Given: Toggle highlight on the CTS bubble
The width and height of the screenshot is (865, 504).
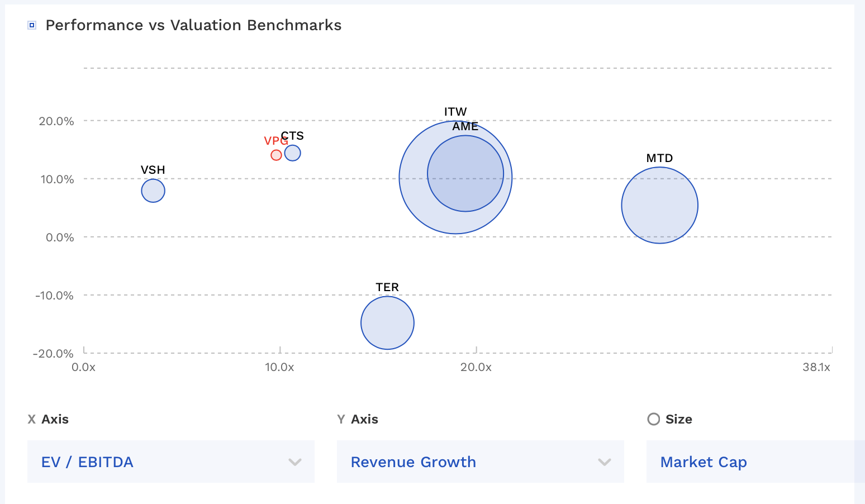Looking at the screenshot, I should (x=292, y=153).
